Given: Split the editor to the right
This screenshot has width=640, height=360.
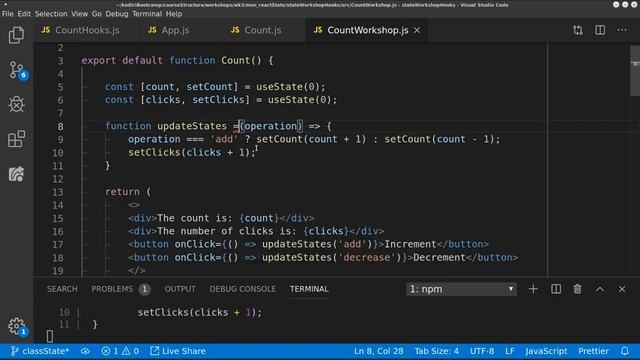Looking at the screenshot, I should tap(600, 30).
